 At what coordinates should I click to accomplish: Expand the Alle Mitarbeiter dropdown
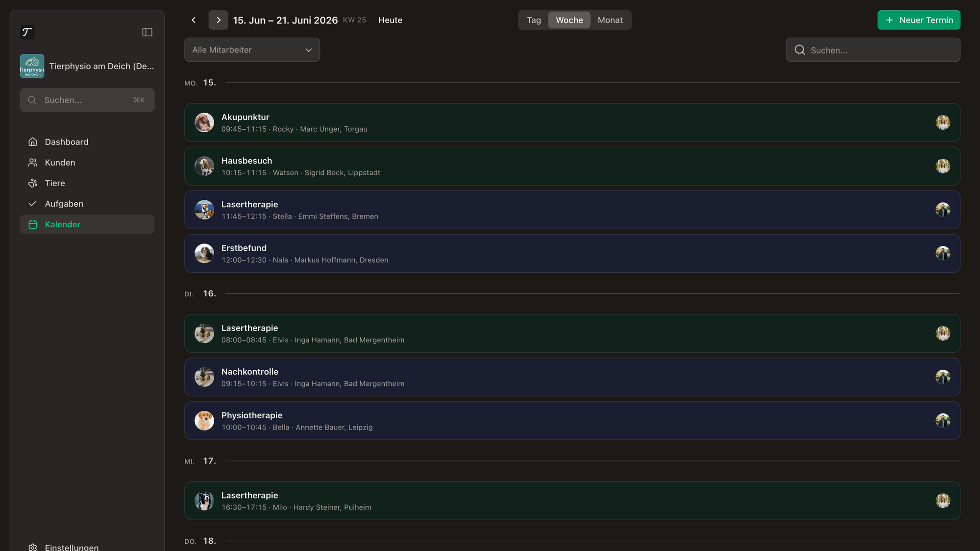point(252,50)
